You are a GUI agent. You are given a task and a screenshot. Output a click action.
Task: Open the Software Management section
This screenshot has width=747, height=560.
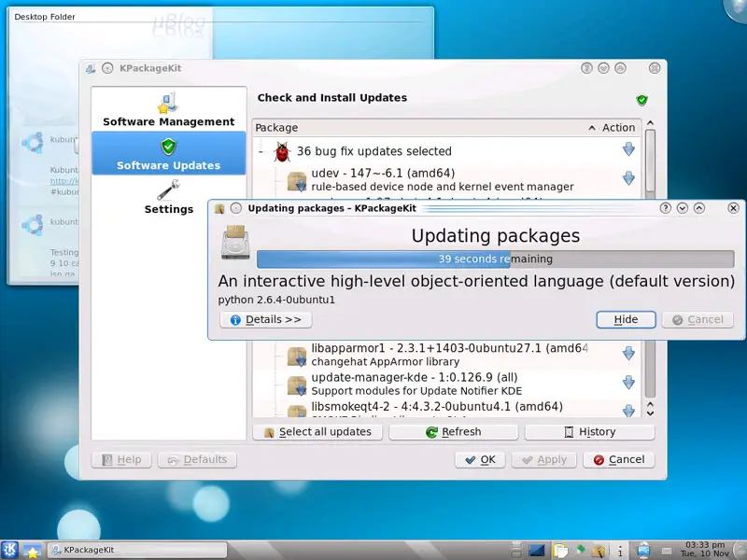[x=169, y=110]
